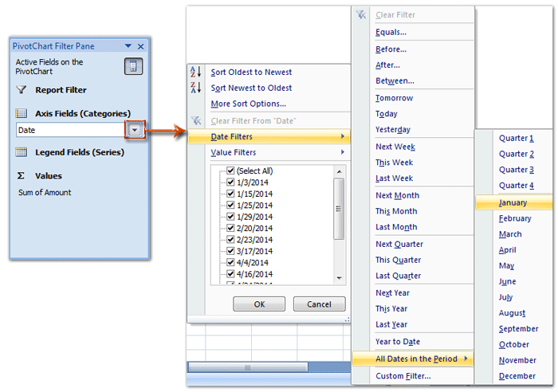558x392 pixels.
Task: Click the date list vertical scrollbar thumb
Action: coord(339,207)
